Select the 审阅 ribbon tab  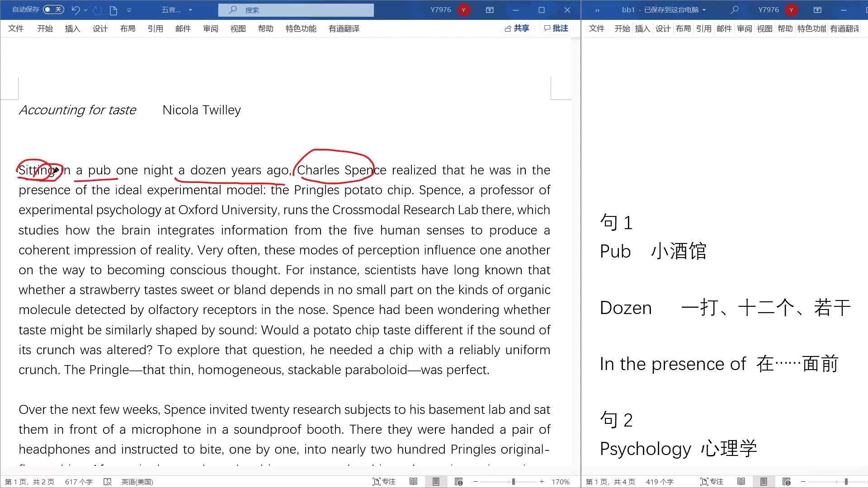click(210, 28)
